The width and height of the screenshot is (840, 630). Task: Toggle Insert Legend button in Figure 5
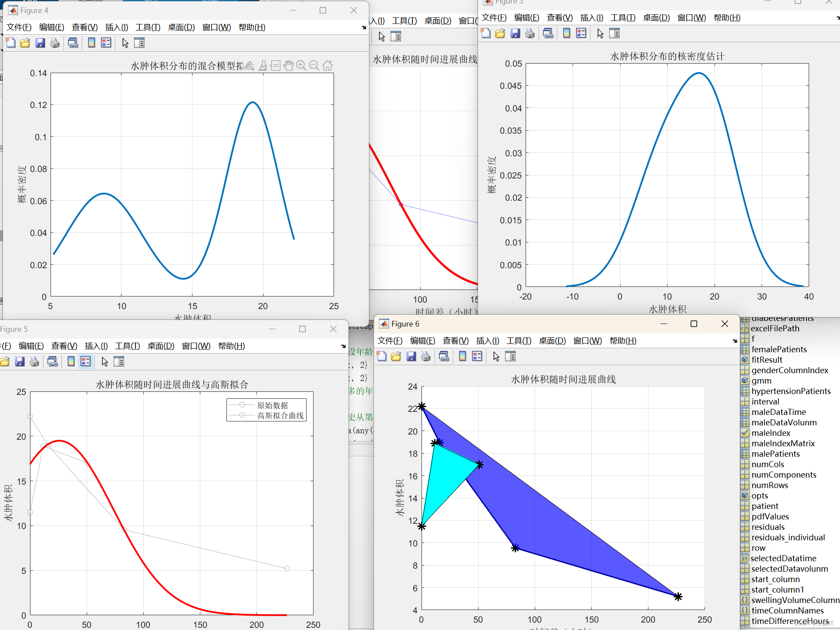(86, 361)
